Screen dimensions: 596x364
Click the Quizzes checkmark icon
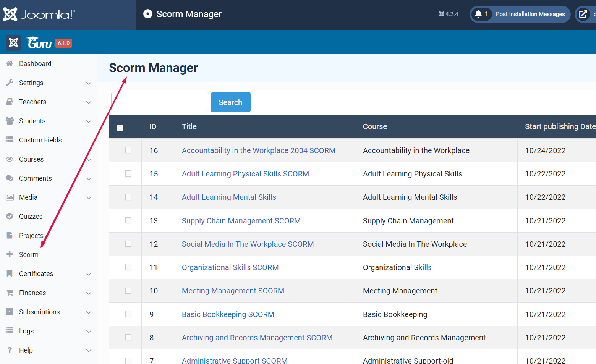pyautogui.click(x=10, y=216)
